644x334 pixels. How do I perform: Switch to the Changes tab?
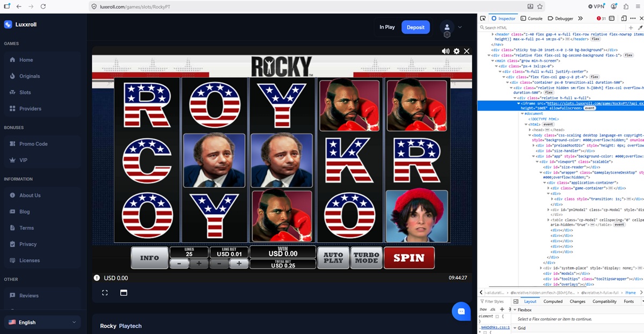coord(577,301)
